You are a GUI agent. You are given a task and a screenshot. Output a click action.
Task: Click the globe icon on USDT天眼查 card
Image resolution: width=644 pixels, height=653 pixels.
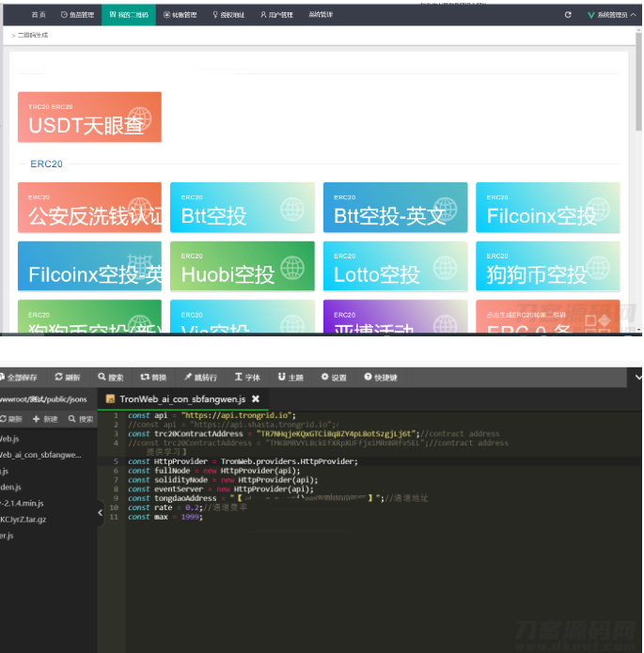pyautogui.click(x=140, y=119)
